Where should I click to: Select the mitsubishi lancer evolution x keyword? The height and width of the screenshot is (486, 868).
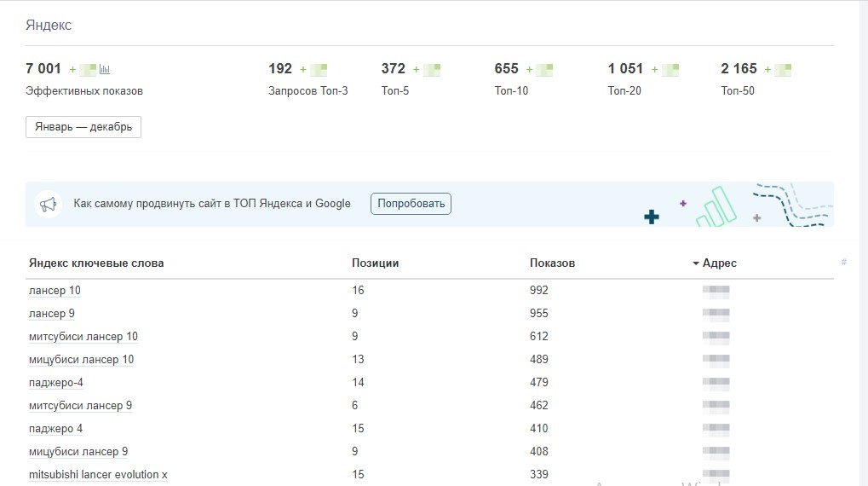pyautogui.click(x=98, y=475)
